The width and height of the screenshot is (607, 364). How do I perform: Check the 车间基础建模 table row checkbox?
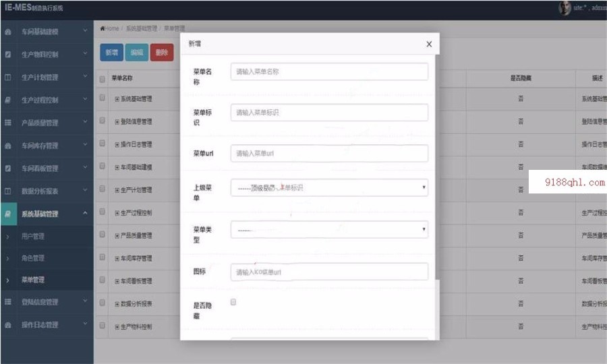[x=103, y=166]
